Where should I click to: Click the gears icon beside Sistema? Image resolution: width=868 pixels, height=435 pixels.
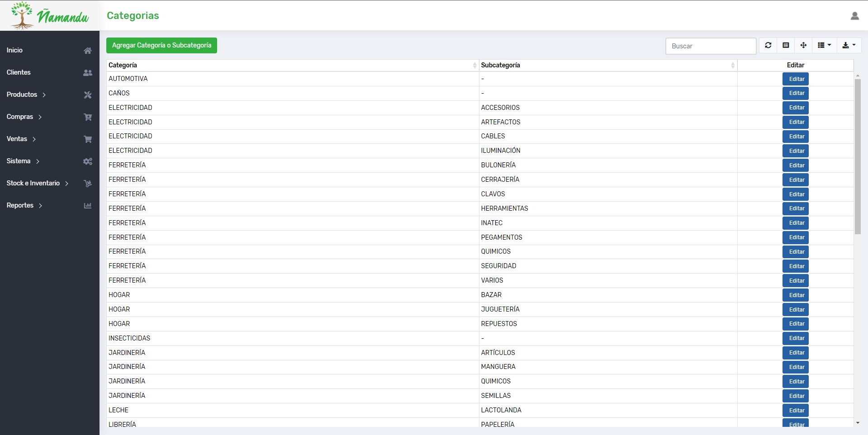(88, 161)
